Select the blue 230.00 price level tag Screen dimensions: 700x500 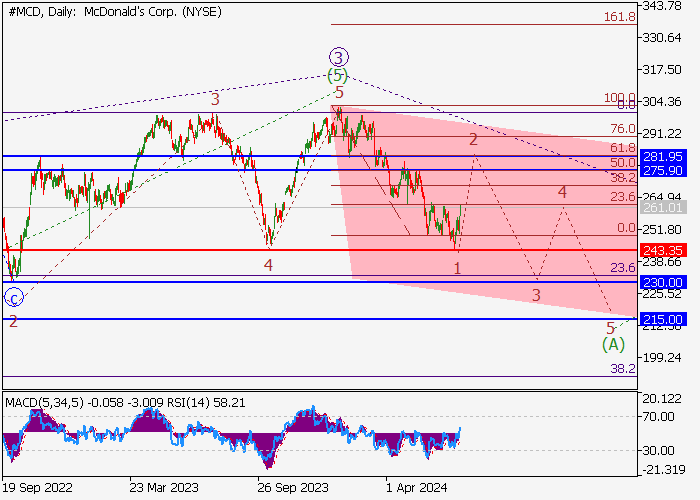point(663,283)
